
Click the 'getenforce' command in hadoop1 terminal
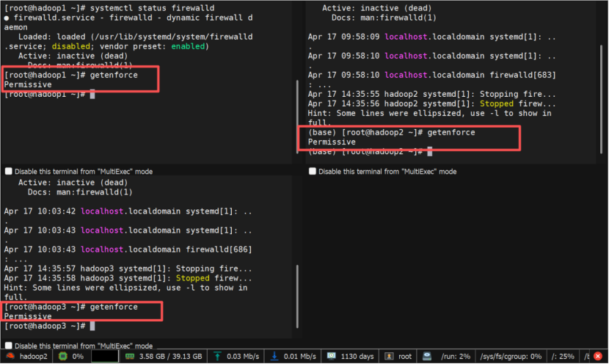tap(114, 75)
